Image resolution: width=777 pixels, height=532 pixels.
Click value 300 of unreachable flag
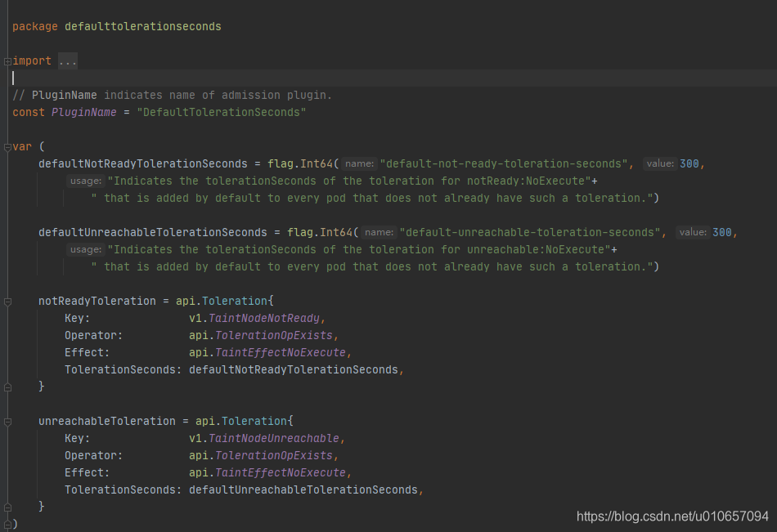[722, 232]
